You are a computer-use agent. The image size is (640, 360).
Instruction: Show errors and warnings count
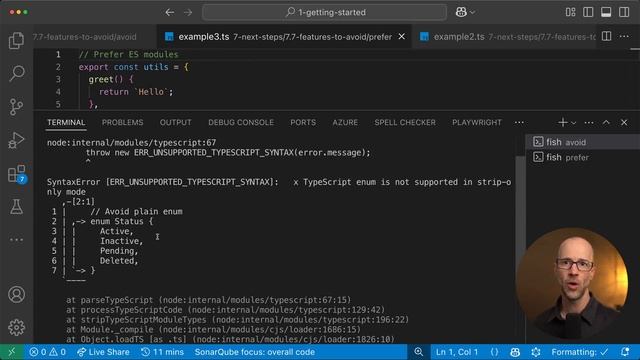[47, 352]
